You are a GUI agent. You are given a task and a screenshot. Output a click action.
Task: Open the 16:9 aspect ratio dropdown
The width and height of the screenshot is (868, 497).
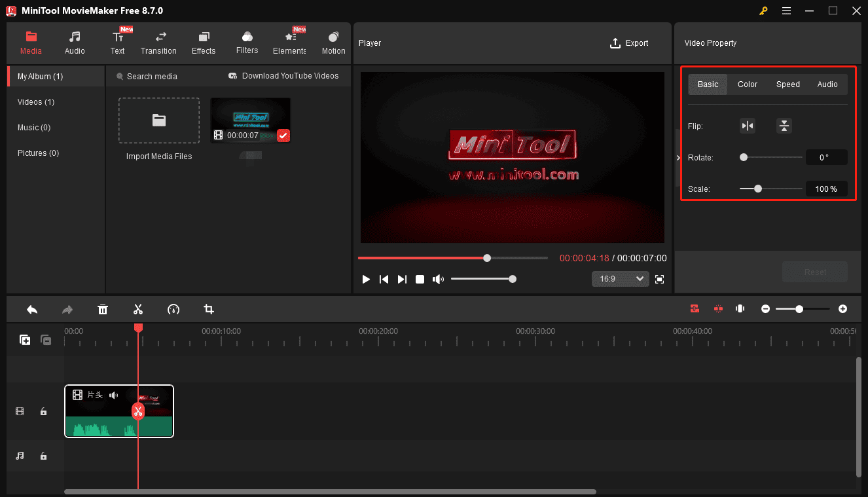pos(620,279)
